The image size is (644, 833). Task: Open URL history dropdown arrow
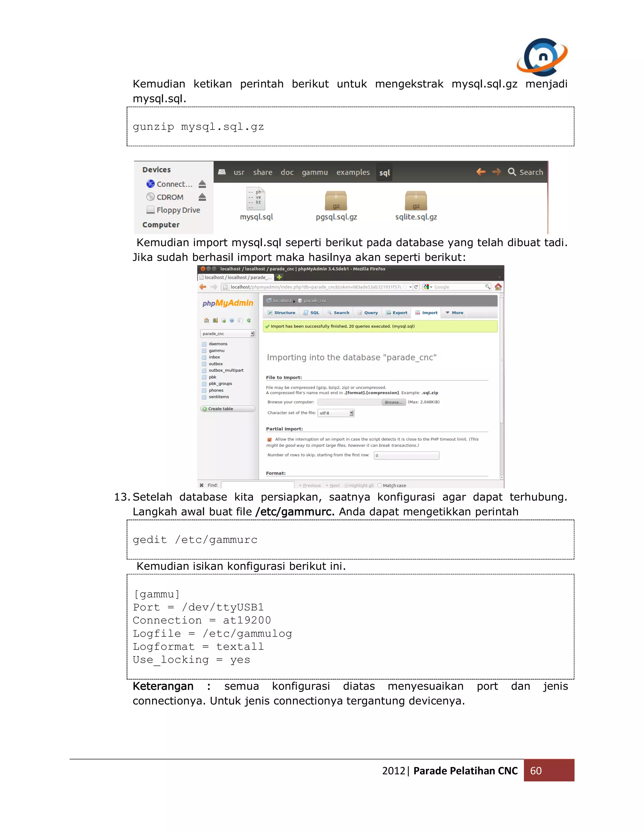pyautogui.click(x=410, y=287)
